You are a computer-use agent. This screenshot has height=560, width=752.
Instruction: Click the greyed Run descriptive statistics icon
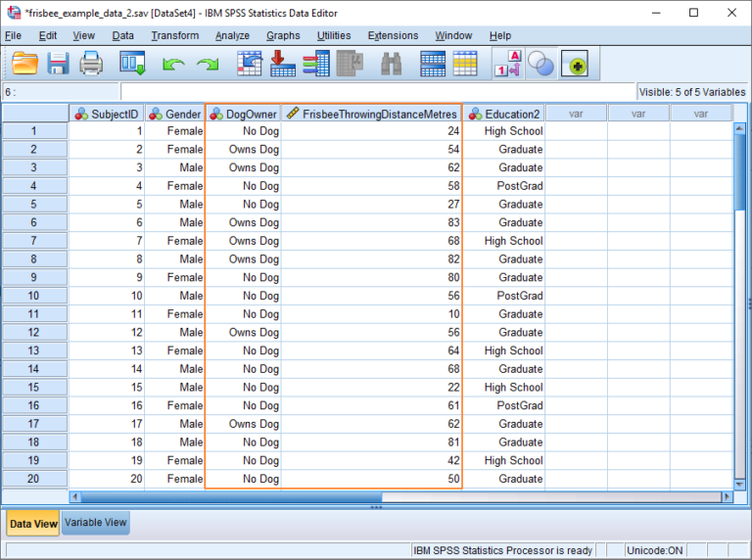[350, 64]
